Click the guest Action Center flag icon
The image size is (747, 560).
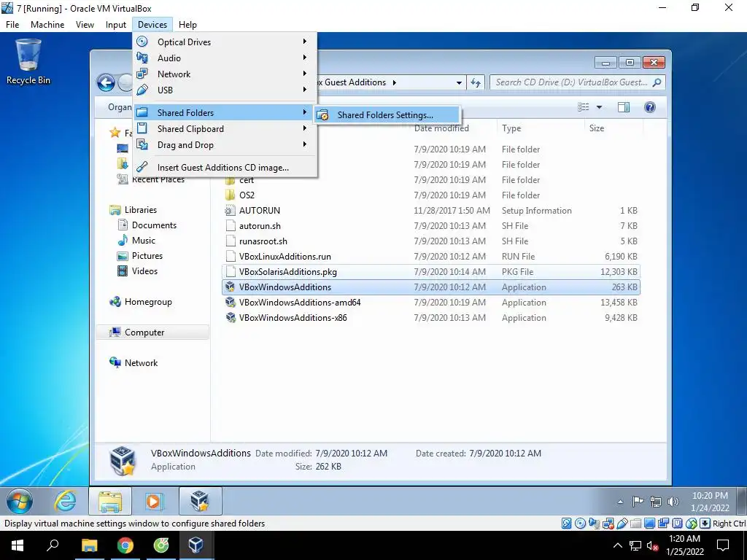pyautogui.click(x=638, y=502)
